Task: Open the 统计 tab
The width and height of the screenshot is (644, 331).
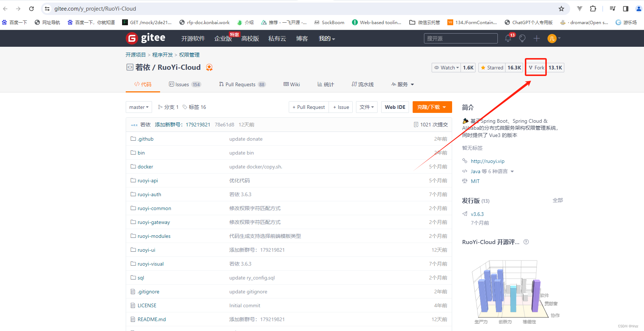Action: tap(326, 84)
